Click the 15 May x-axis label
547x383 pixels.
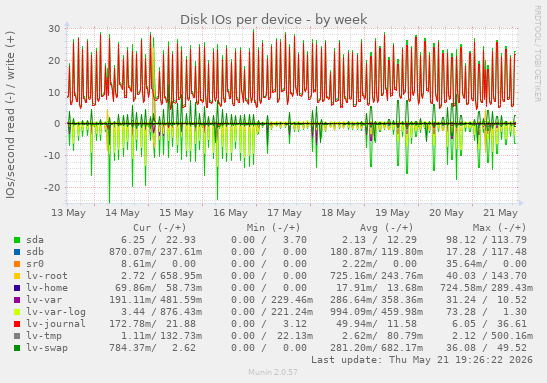click(177, 213)
